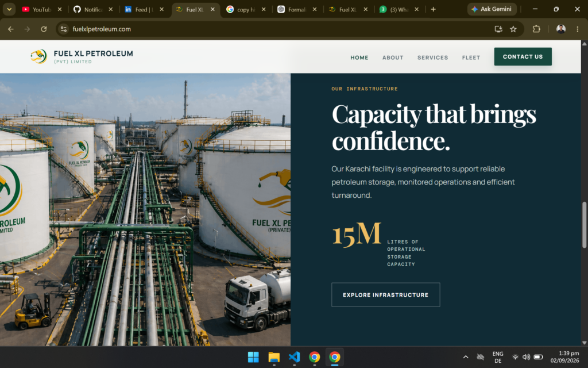Open the tab search dropdown chevron
The image size is (588, 368).
click(x=9, y=9)
